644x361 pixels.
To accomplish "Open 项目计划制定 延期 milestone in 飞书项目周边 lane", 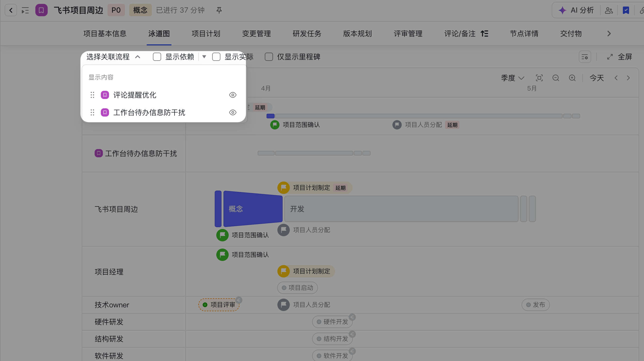I will click(x=315, y=188).
